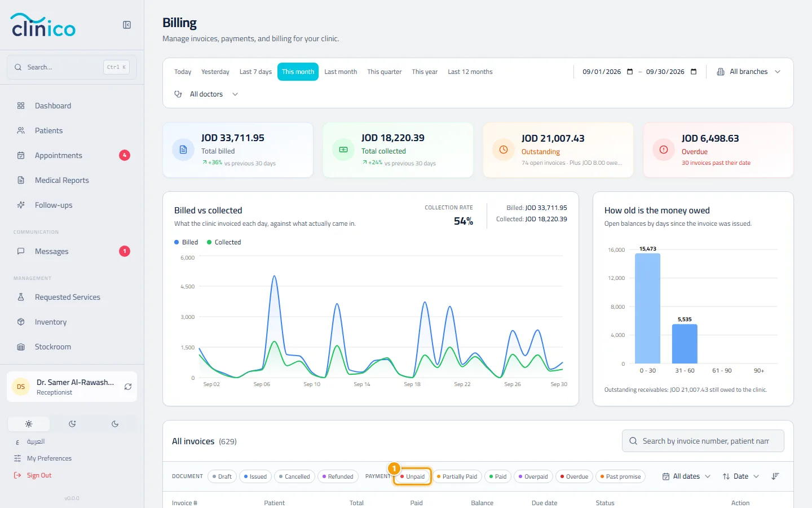
Task: Open the Dr. Samer Al-Rawash profile card
Action: pos(72,387)
